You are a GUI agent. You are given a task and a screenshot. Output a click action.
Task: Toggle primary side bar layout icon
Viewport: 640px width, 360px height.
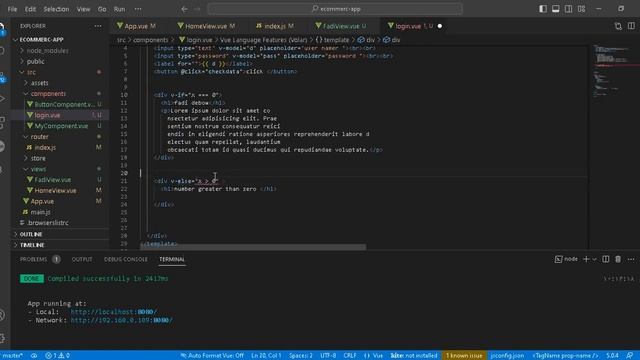(x=543, y=9)
